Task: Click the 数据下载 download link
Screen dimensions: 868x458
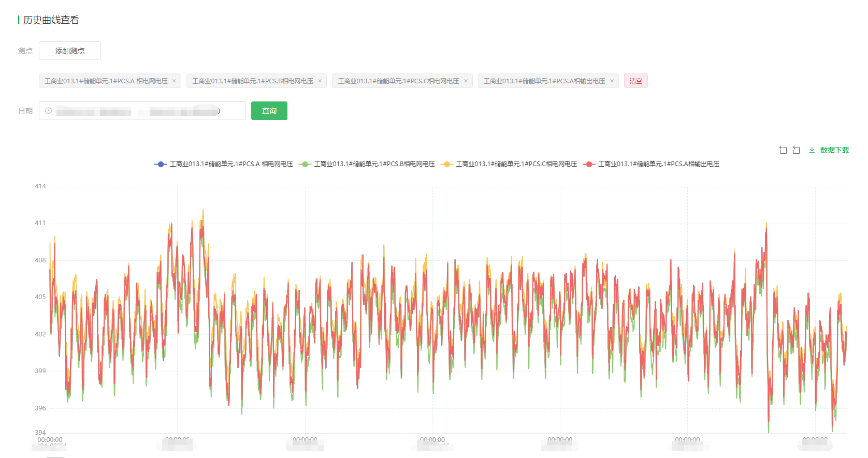Action: click(834, 150)
